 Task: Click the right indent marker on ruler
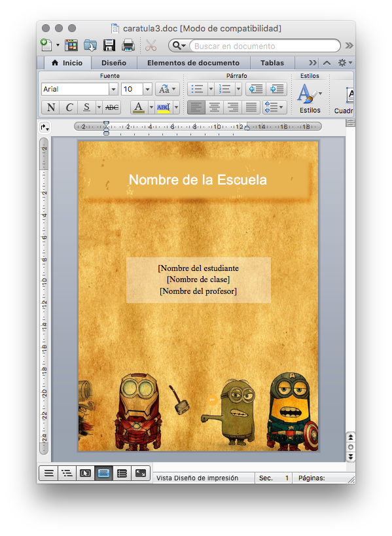[x=247, y=128]
